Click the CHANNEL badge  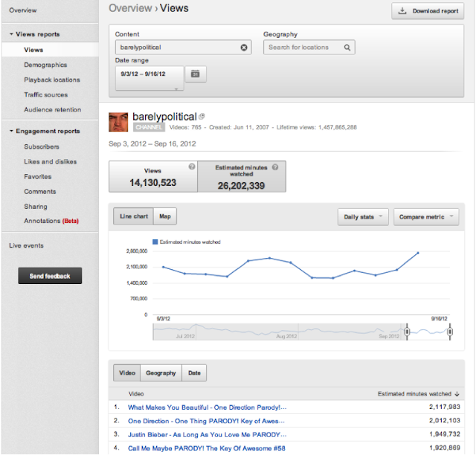pyautogui.click(x=149, y=127)
